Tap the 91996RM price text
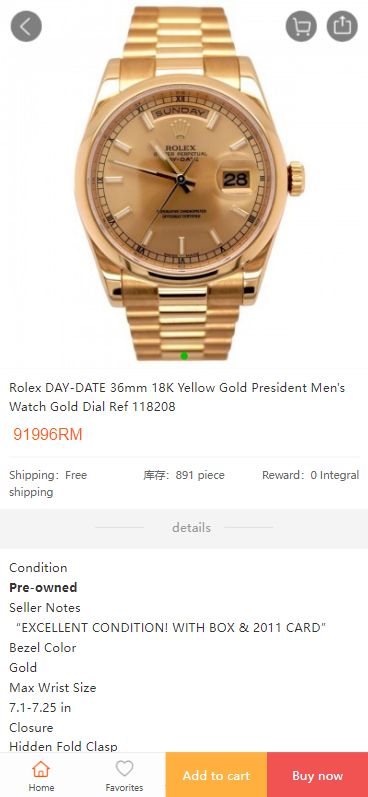The height and width of the screenshot is (797, 368). pos(48,435)
